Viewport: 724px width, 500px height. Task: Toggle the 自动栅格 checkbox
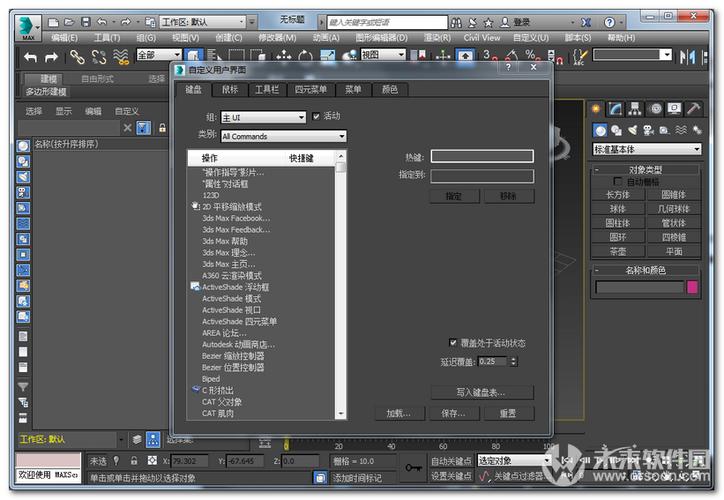tap(617, 181)
